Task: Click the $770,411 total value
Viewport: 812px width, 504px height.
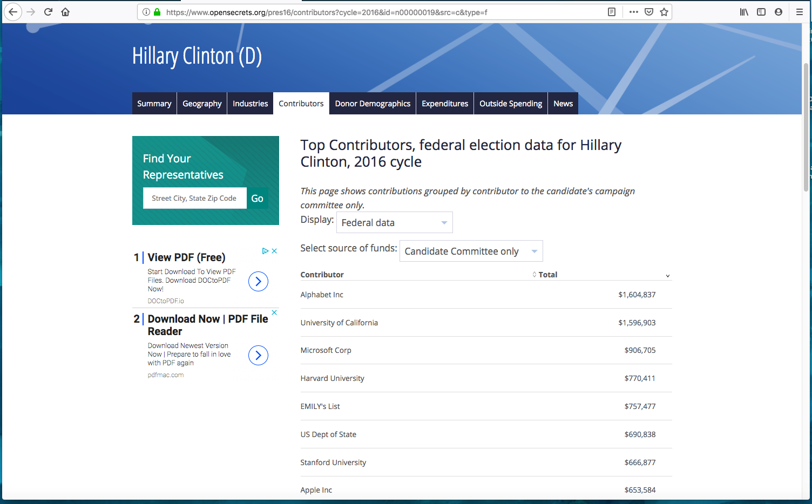Action: (x=640, y=378)
